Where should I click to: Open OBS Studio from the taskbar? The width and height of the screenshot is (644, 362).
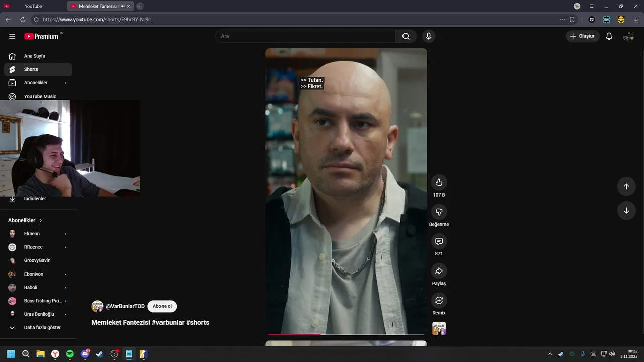tap(114, 354)
